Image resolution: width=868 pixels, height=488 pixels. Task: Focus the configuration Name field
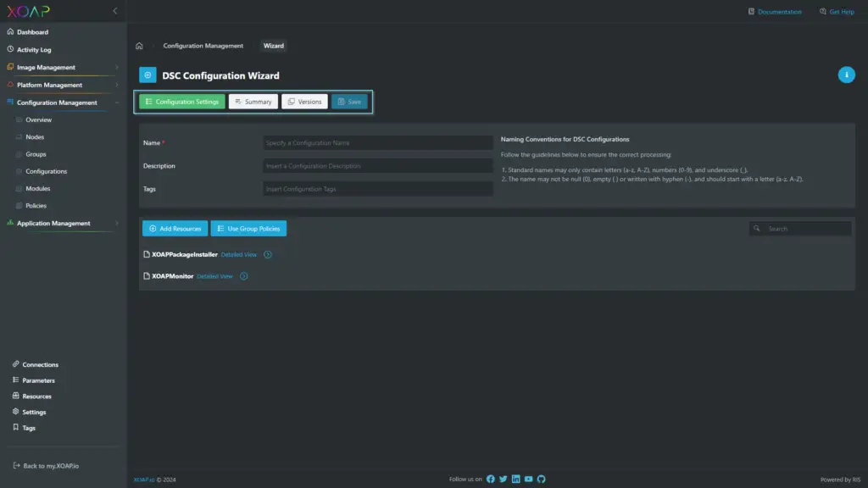tap(377, 142)
